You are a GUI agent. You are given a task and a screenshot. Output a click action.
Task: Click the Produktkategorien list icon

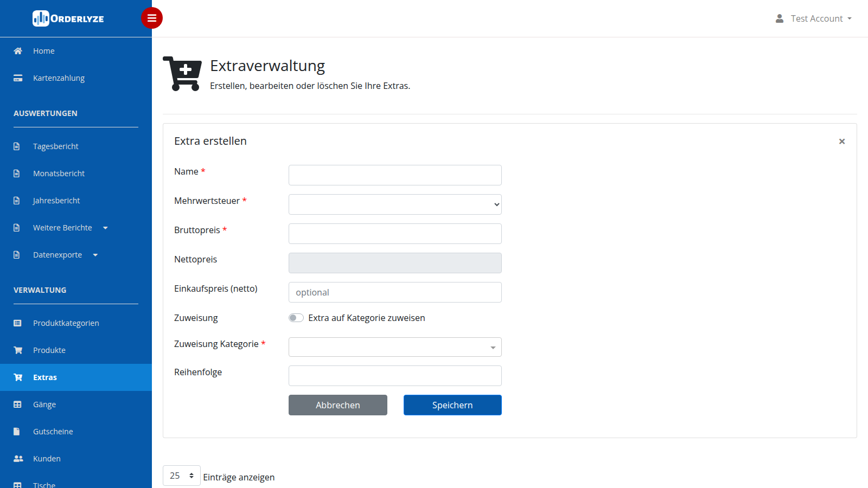[x=17, y=323]
